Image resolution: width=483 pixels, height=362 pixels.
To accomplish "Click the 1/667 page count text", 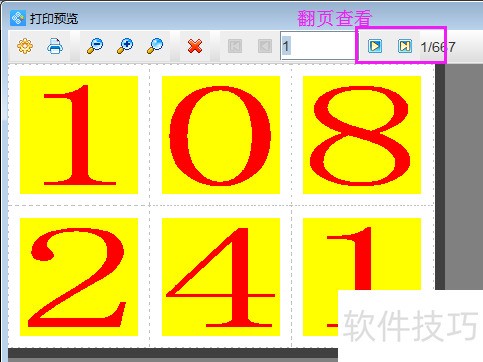I will coord(438,47).
